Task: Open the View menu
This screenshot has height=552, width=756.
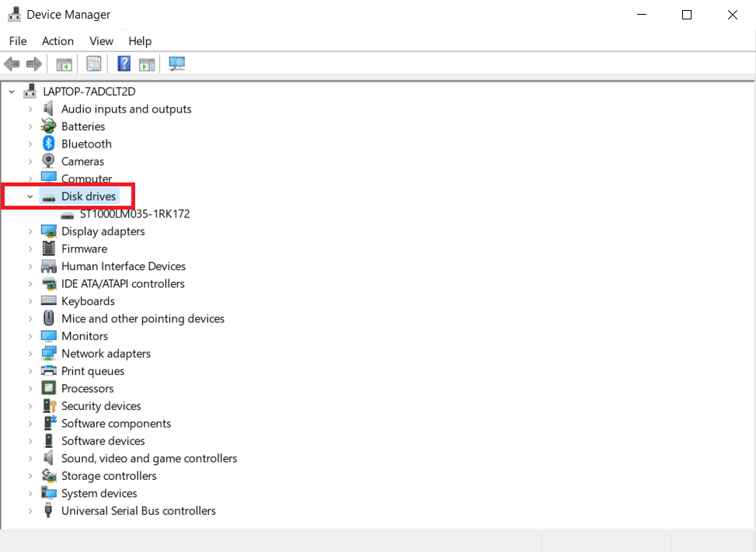Action: point(101,40)
